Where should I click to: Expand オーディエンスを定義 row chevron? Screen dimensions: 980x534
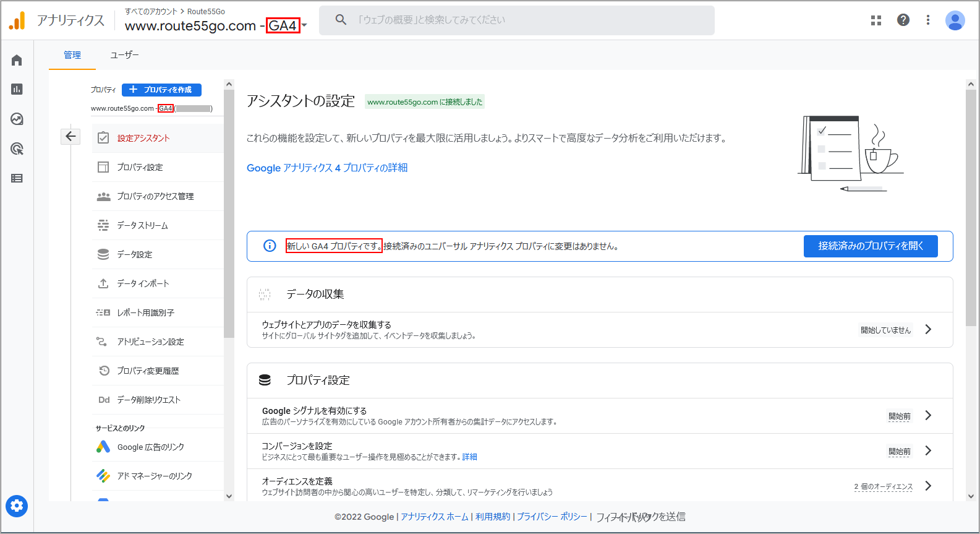pos(928,486)
